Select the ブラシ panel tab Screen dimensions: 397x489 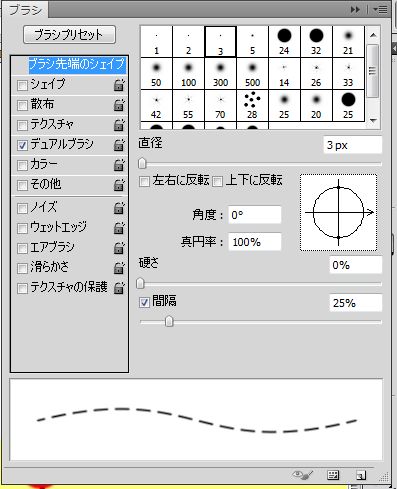(25, 10)
